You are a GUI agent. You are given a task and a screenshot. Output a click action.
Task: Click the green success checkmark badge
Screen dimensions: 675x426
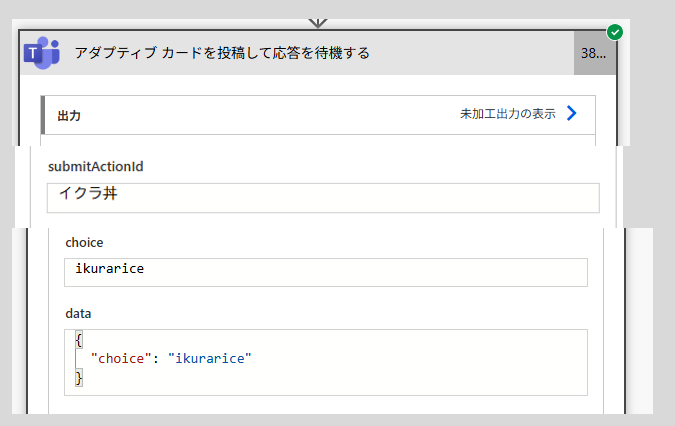click(615, 32)
